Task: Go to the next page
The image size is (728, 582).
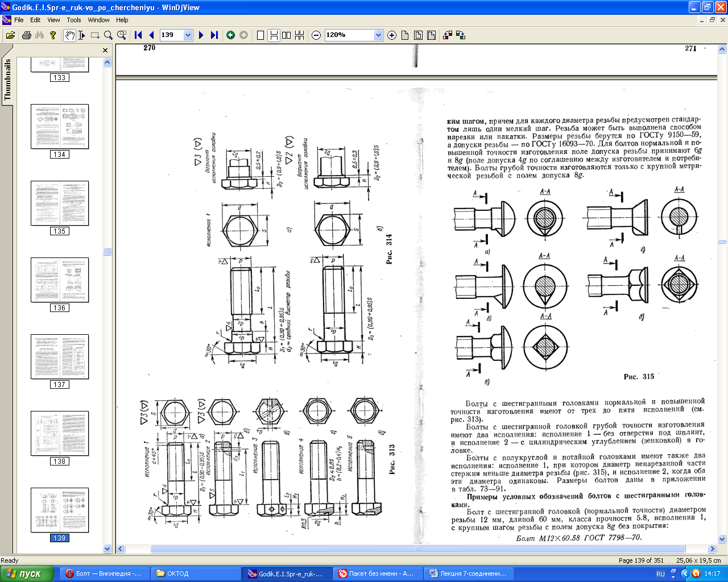Action: [x=201, y=35]
